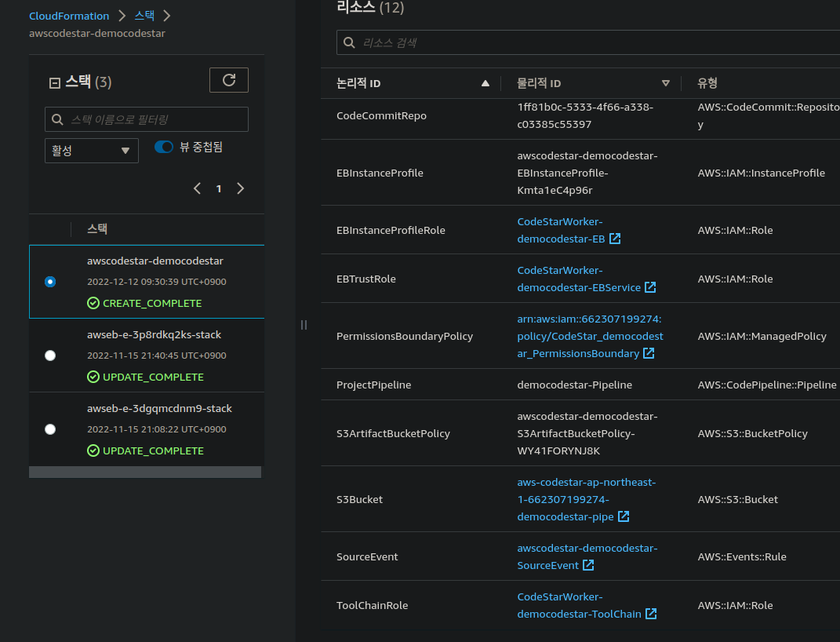The width and height of the screenshot is (840, 642).
Task: Click breadcrumb chevron after 스택
Action: [x=167, y=16]
